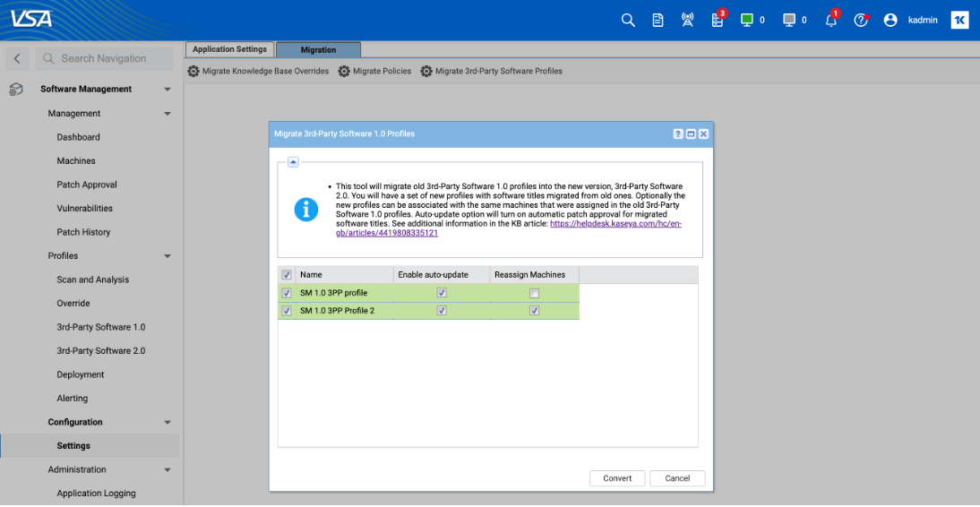Open the help question-mark icon in header
Viewport: 980px width, 507px height.
[x=861, y=20]
